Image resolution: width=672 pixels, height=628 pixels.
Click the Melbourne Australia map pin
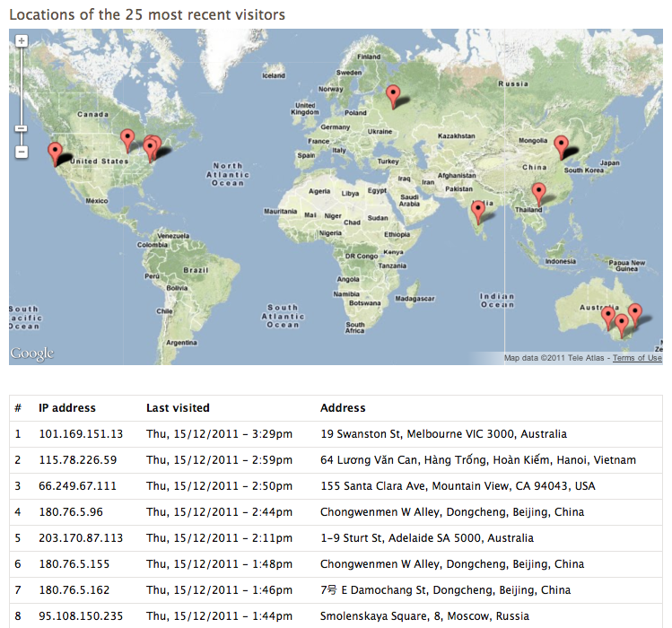622,326
